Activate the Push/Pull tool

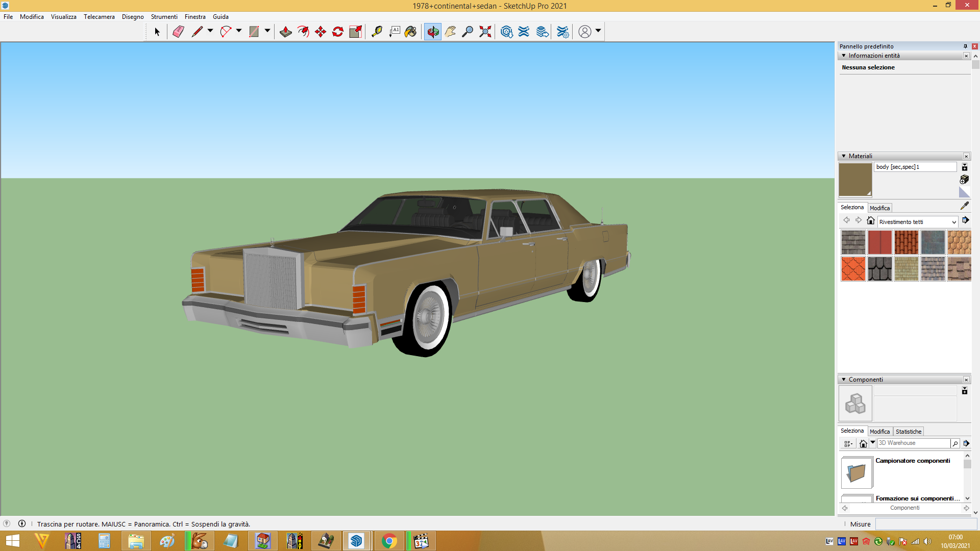tap(286, 32)
